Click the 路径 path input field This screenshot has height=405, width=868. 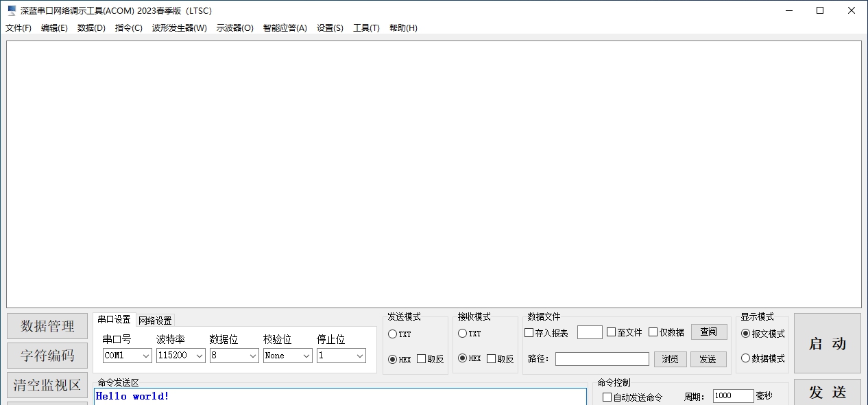coord(602,358)
